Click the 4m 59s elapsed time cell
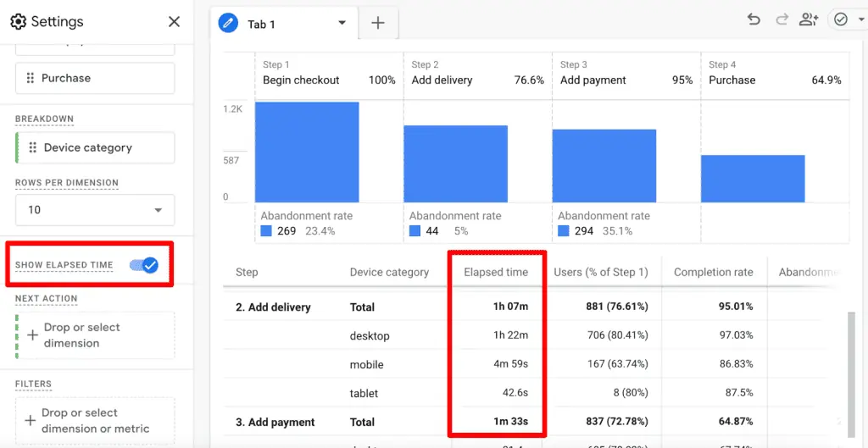Screen dimensions: 868x448 [509, 364]
